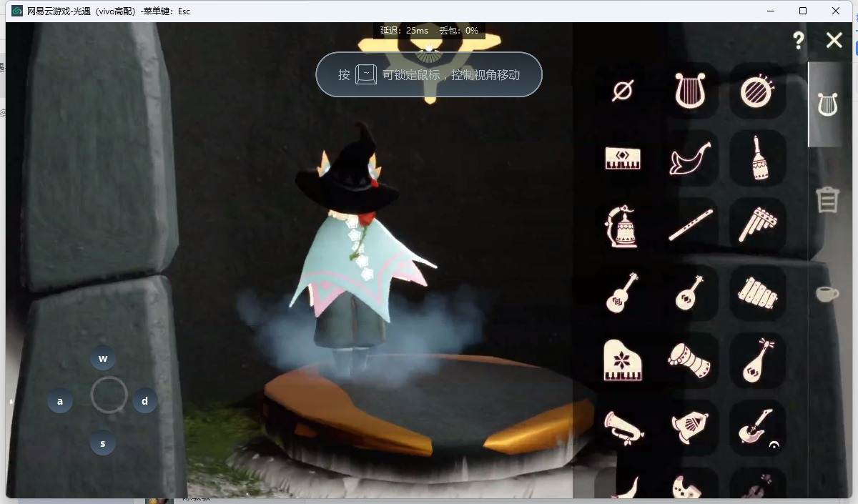The image size is (858, 504).
Task: Pick the djembe drum instrument
Action: click(x=690, y=360)
